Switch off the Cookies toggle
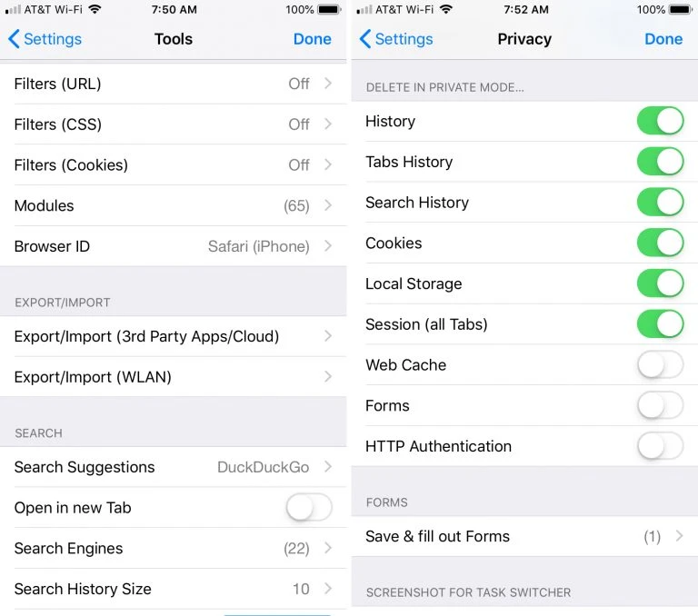 (660, 243)
